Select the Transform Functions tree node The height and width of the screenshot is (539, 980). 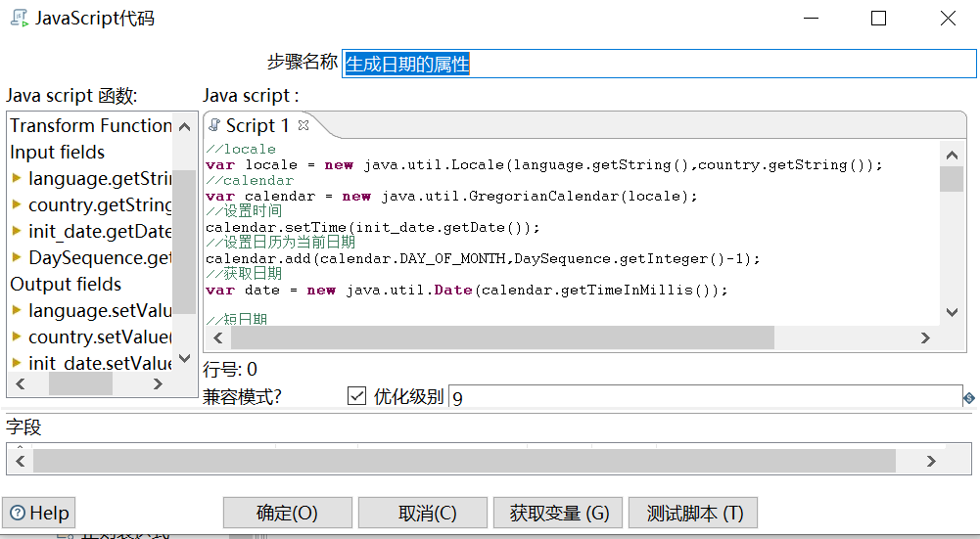tap(91, 125)
